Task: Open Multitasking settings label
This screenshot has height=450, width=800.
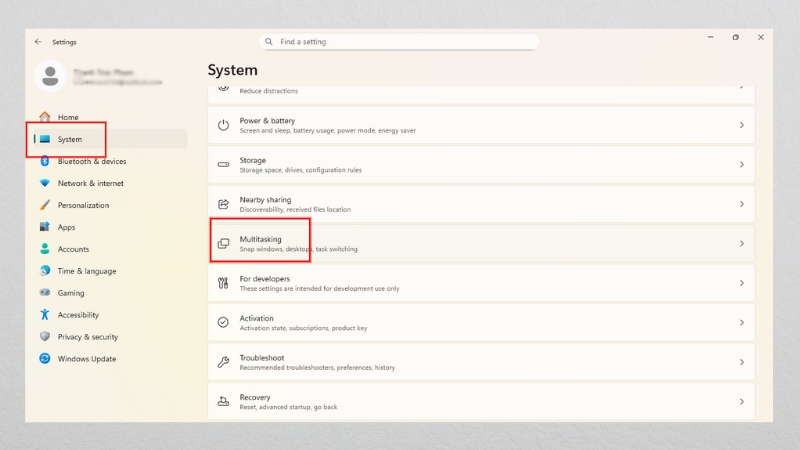Action: 260,239
